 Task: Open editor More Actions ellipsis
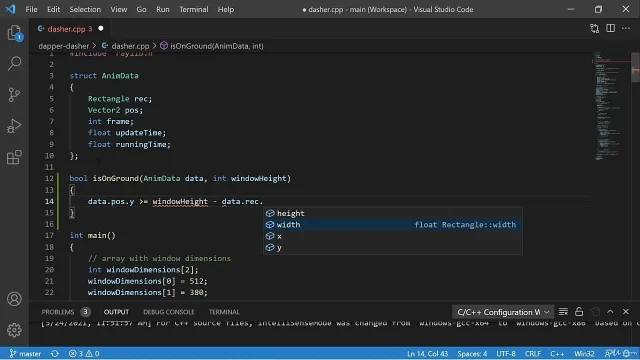click(x=626, y=28)
